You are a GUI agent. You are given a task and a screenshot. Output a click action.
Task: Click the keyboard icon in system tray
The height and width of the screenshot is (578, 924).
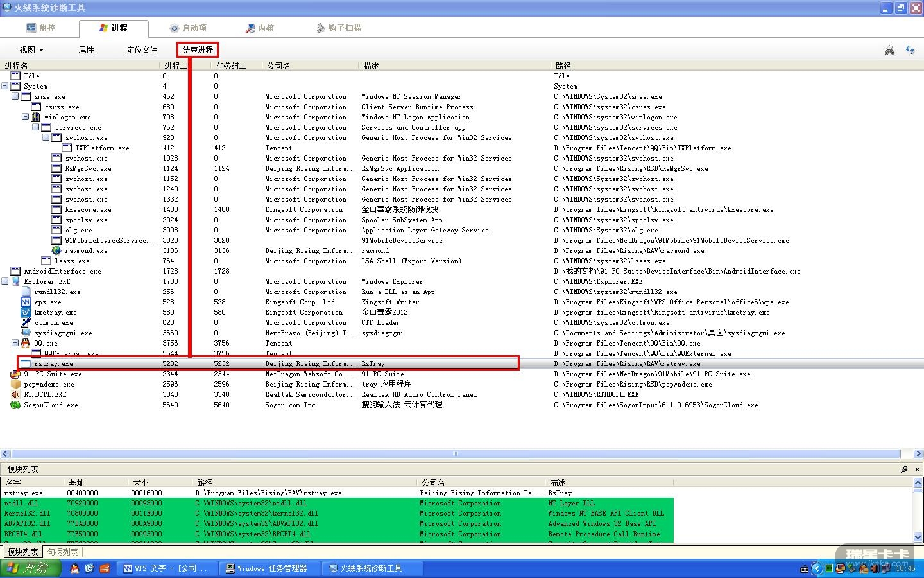pyautogui.click(x=805, y=568)
